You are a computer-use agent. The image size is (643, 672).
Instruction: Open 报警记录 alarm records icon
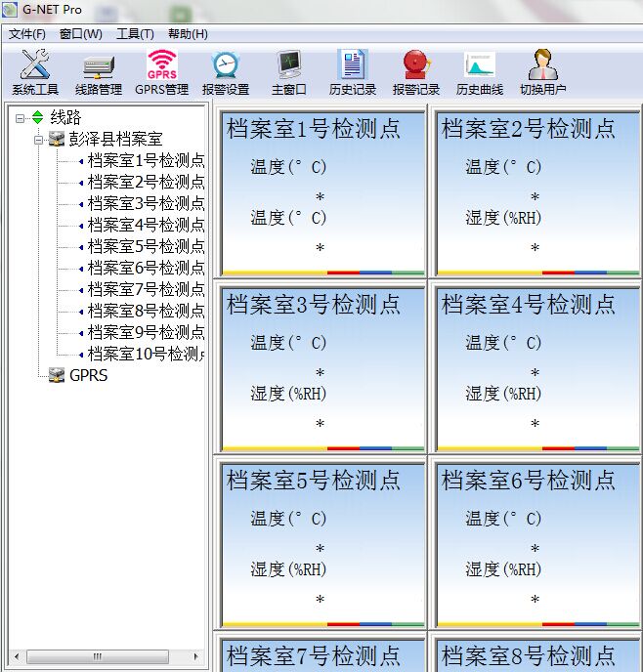(416, 72)
